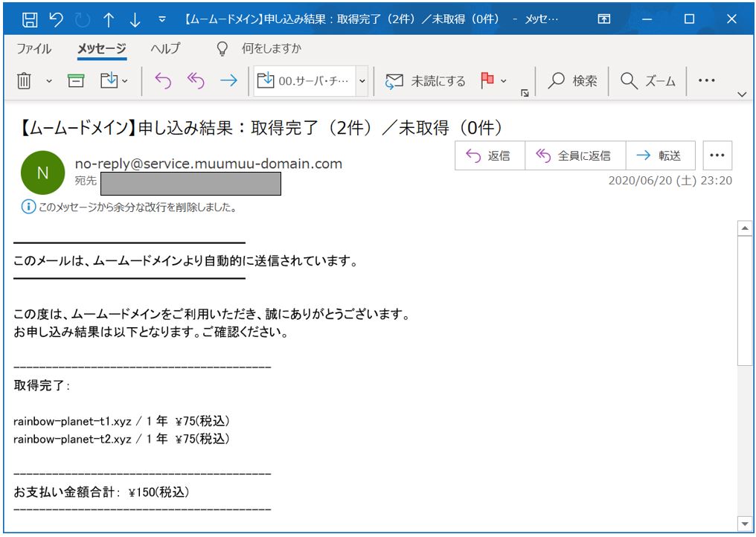Click the 全員に返信 button
This screenshot has width=756, height=537.
click(574, 155)
